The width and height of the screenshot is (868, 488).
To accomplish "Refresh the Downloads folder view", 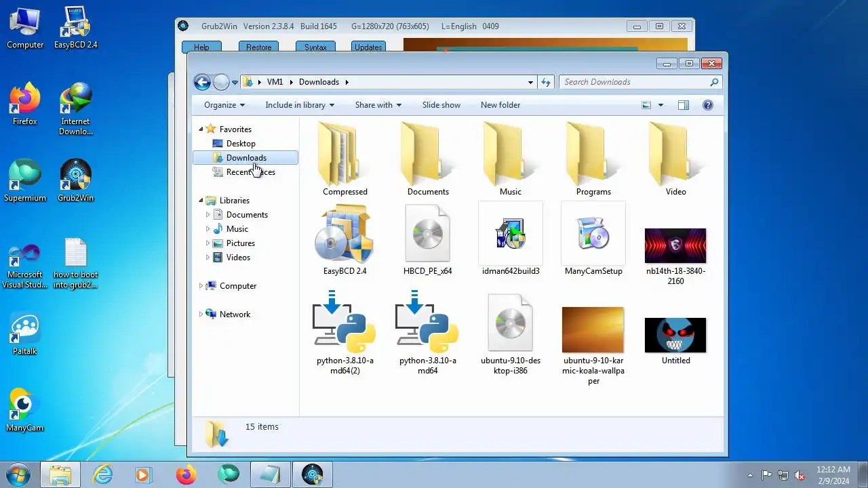I will pyautogui.click(x=546, y=82).
